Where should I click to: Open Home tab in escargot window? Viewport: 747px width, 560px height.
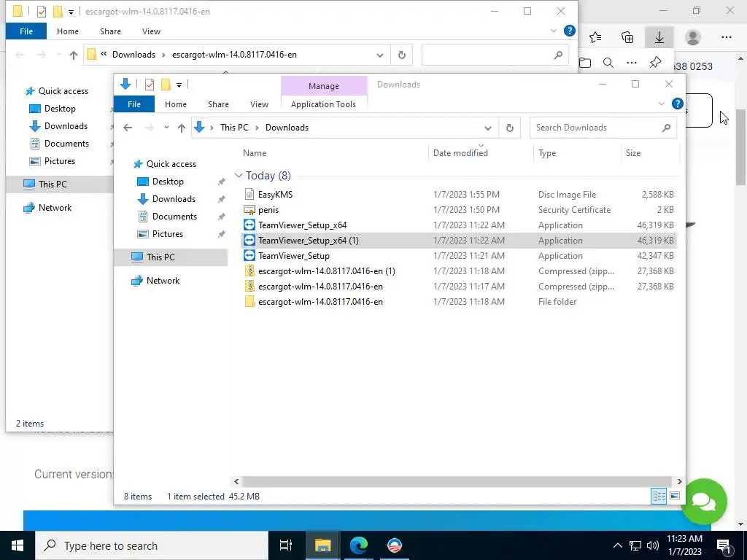[x=68, y=31]
